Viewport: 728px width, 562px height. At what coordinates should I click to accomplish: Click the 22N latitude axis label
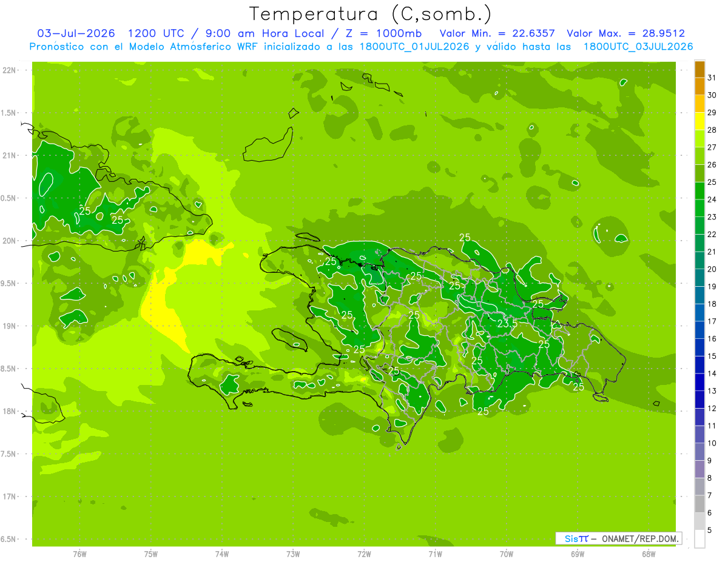coord(9,70)
